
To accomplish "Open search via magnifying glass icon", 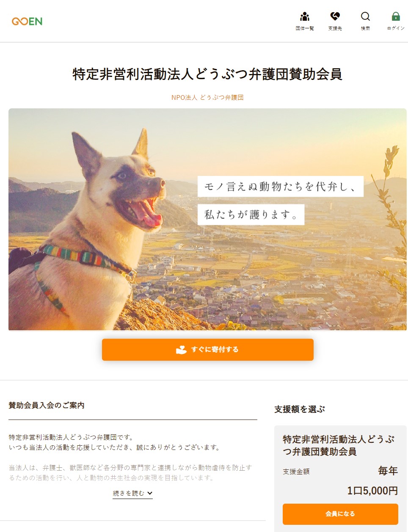I will [x=365, y=16].
